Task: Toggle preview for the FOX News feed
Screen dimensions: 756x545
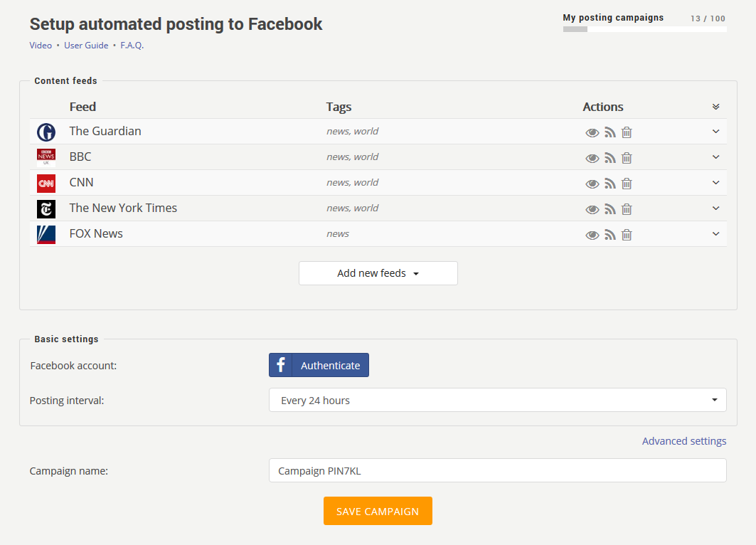Action: tap(592, 234)
